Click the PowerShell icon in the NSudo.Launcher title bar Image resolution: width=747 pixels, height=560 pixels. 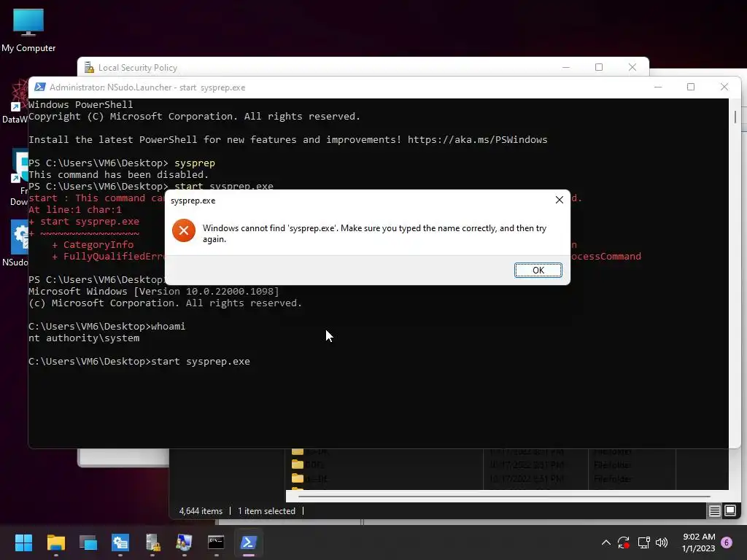pos(40,87)
